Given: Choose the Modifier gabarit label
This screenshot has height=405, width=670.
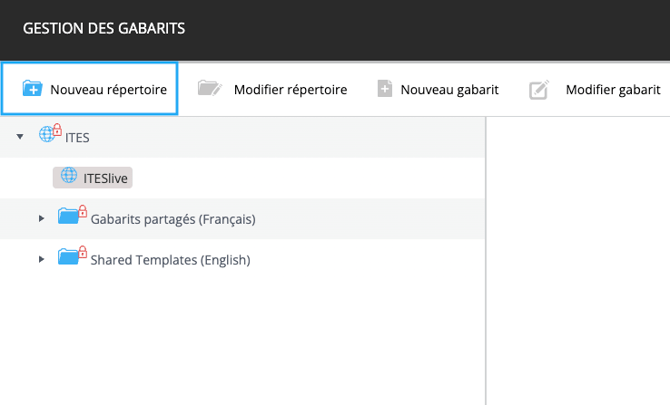Looking at the screenshot, I should 613,90.
